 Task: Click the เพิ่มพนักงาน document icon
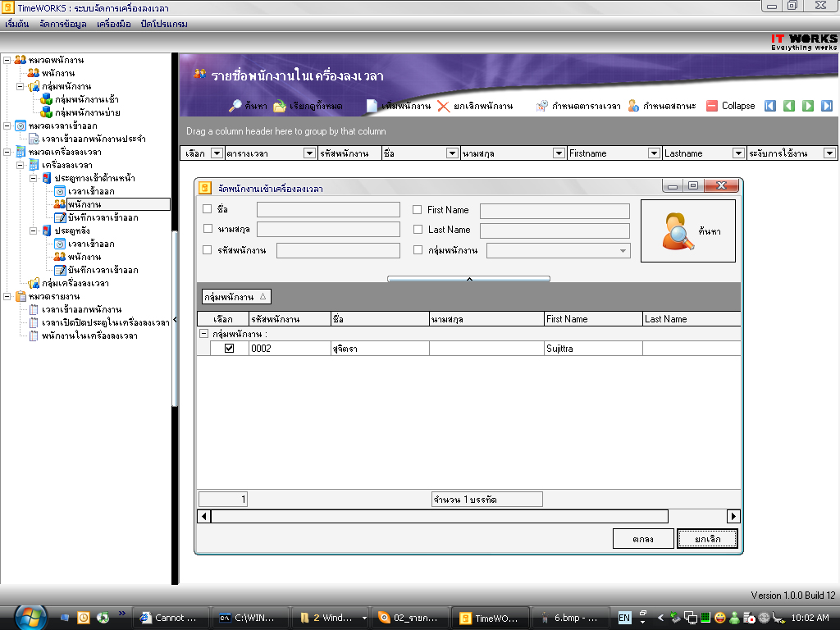click(x=372, y=106)
